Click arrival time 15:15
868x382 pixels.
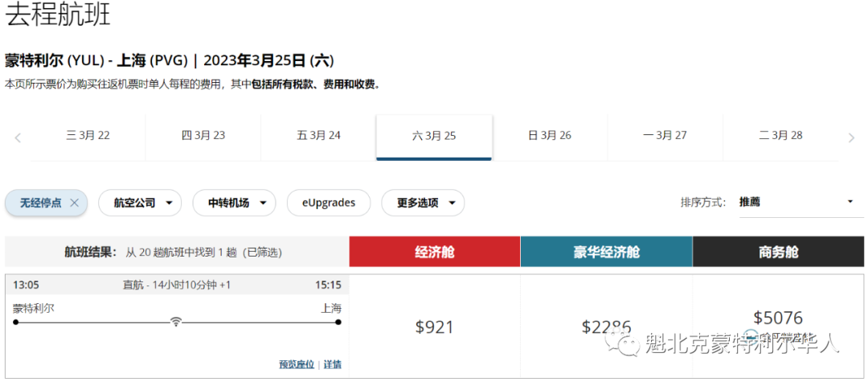(x=328, y=285)
